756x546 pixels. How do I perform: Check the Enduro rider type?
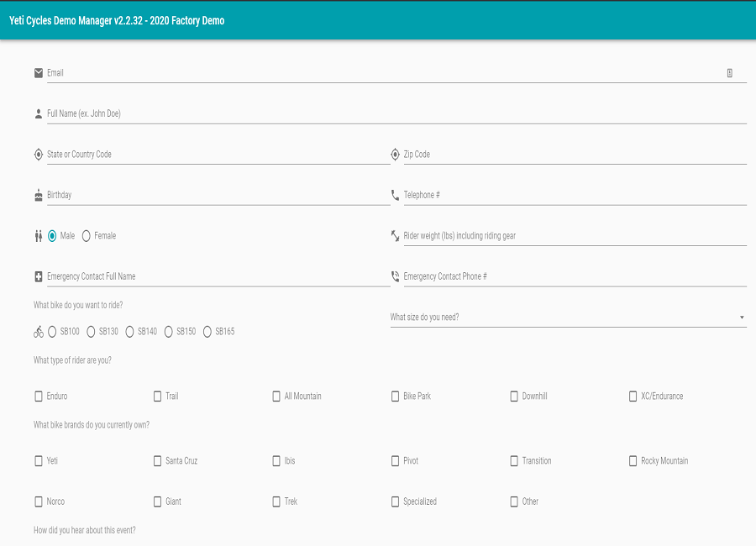39,396
